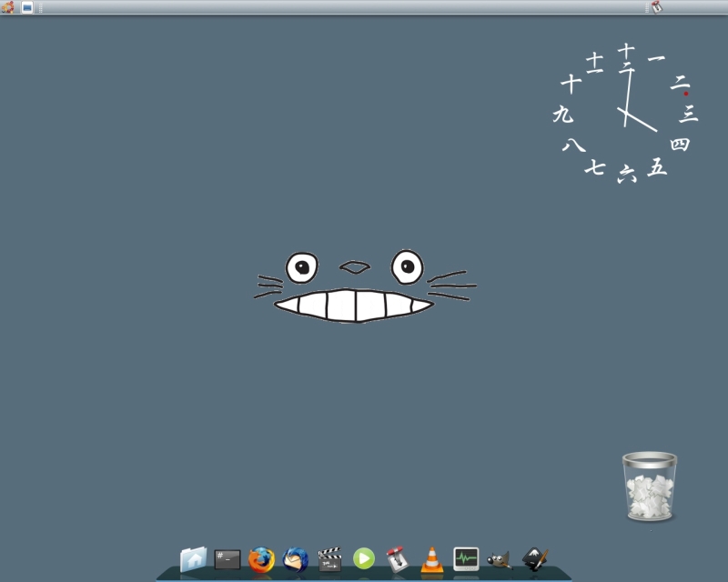Launch Transmission from the dock

coord(398,558)
